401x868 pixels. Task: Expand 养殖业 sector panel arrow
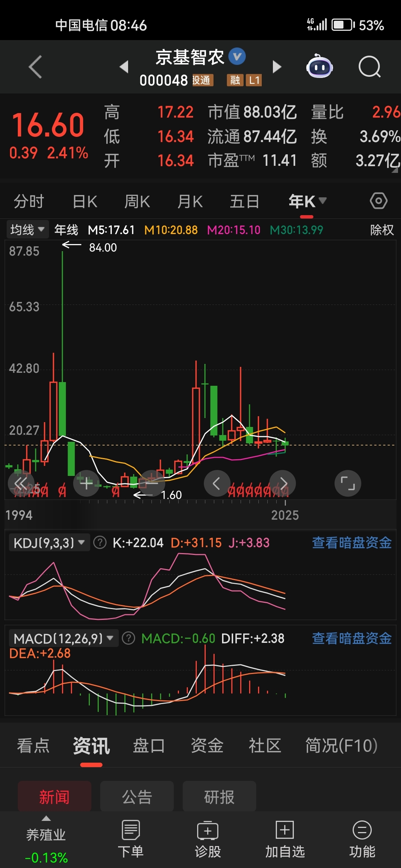[46, 819]
